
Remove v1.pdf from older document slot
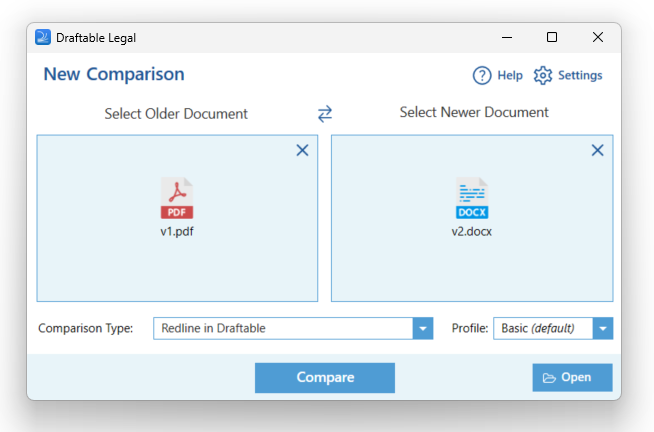coord(302,150)
